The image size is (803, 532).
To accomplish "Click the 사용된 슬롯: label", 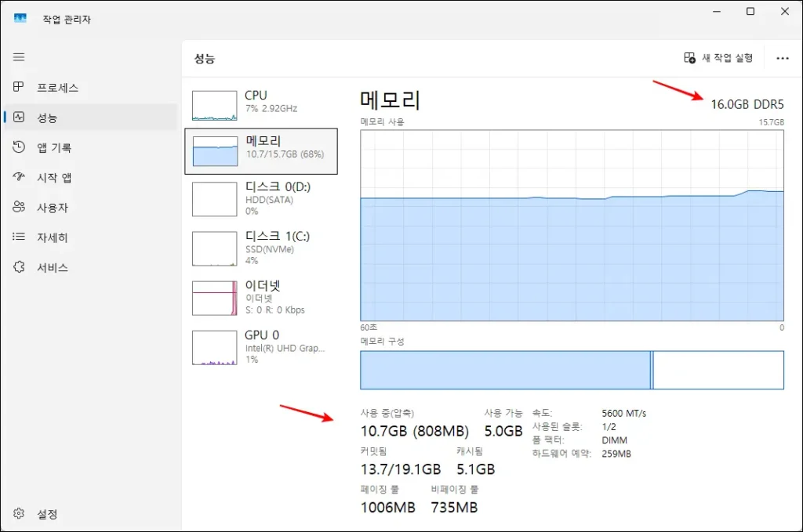I will coord(558,427).
